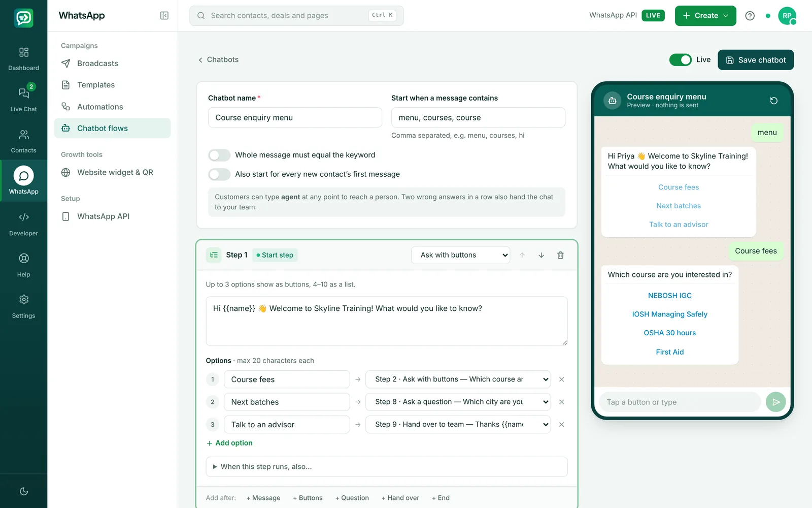Add a Hand over step after

[400, 498]
